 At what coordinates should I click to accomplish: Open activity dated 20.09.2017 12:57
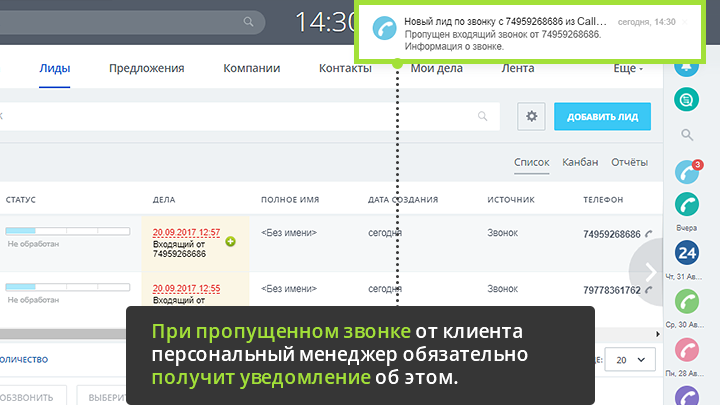(x=186, y=232)
